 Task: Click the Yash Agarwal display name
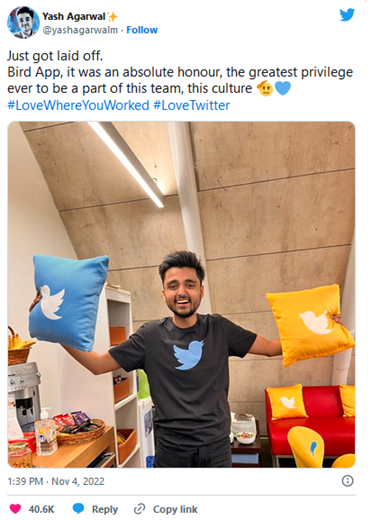point(74,16)
